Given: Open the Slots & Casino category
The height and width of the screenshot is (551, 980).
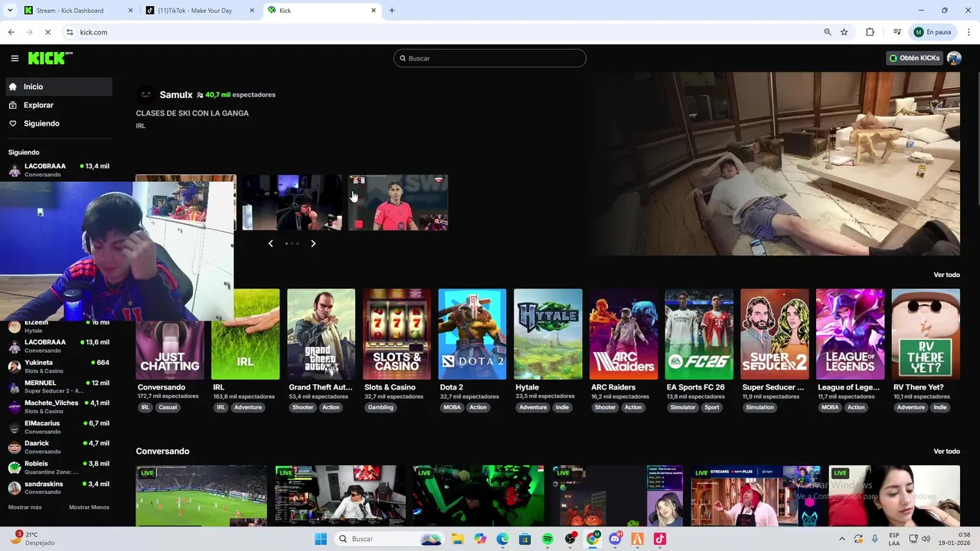Looking at the screenshot, I should click(397, 334).
